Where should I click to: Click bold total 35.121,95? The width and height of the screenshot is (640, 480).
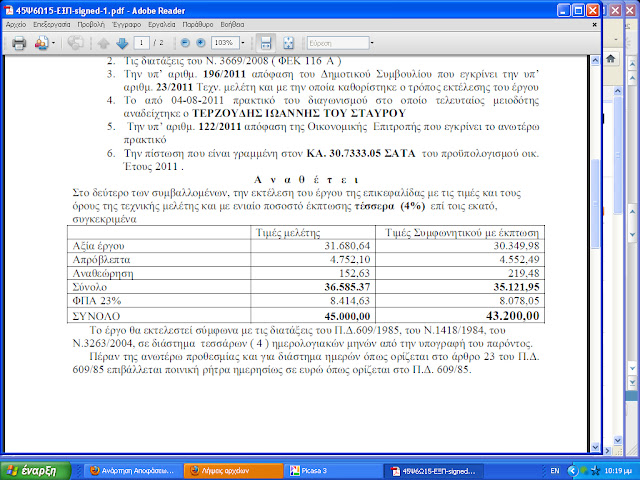coord(516,287)
